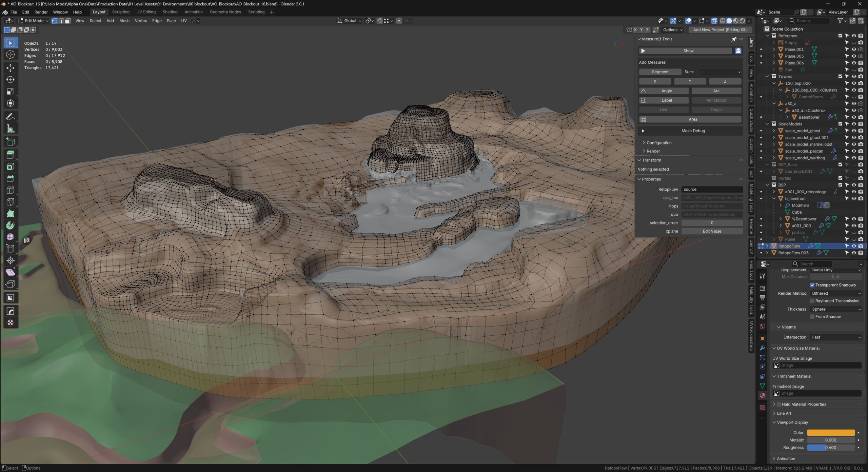868x472 pixels.
Task: Enable the Transparent Shadows checkbox
Action: [x=812, y=285]
